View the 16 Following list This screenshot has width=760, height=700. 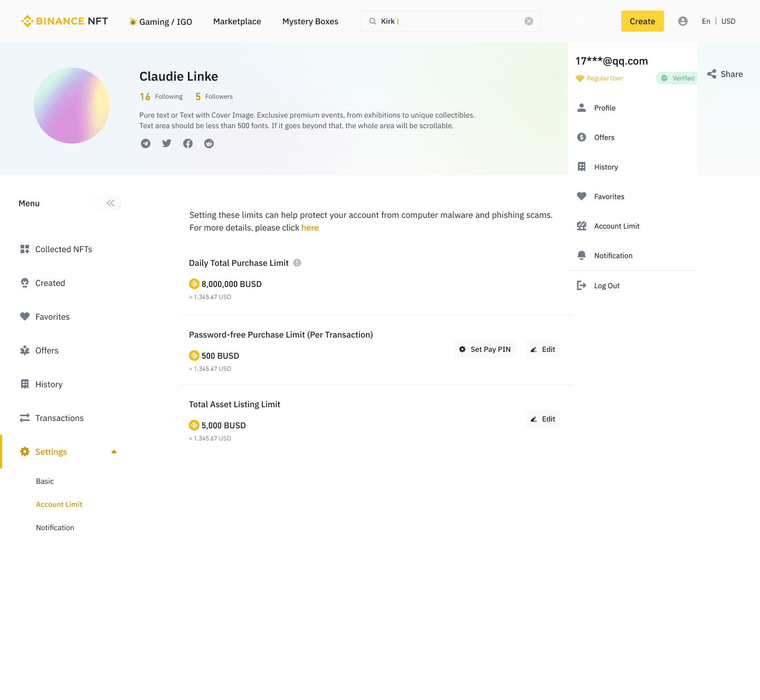click(x=161, y=97)
